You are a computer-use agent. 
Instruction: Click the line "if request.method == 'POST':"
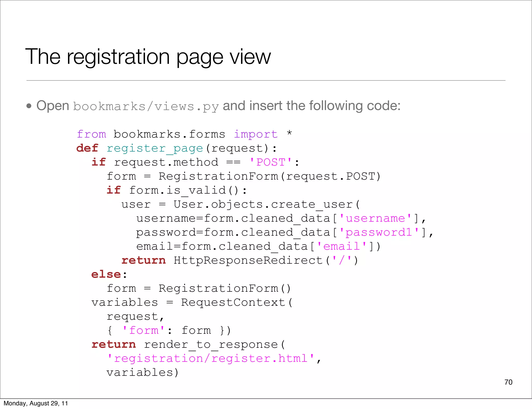click(196, 162)
